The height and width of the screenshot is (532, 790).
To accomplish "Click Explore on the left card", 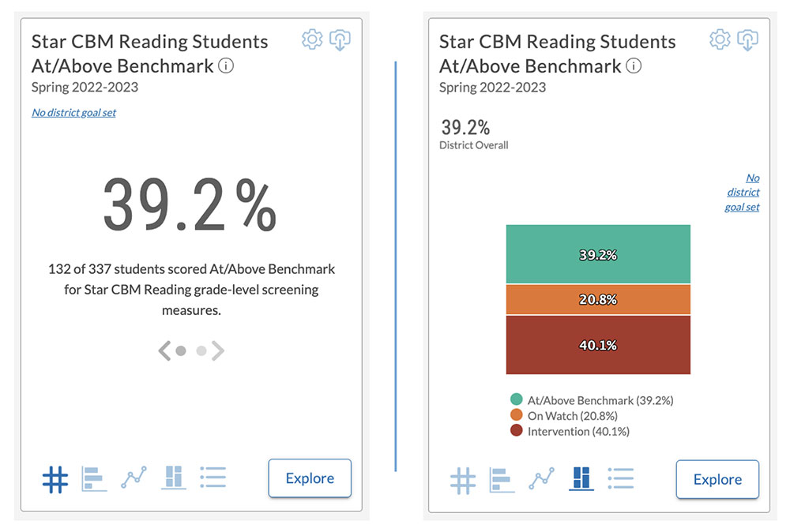I will coord(309,478).
